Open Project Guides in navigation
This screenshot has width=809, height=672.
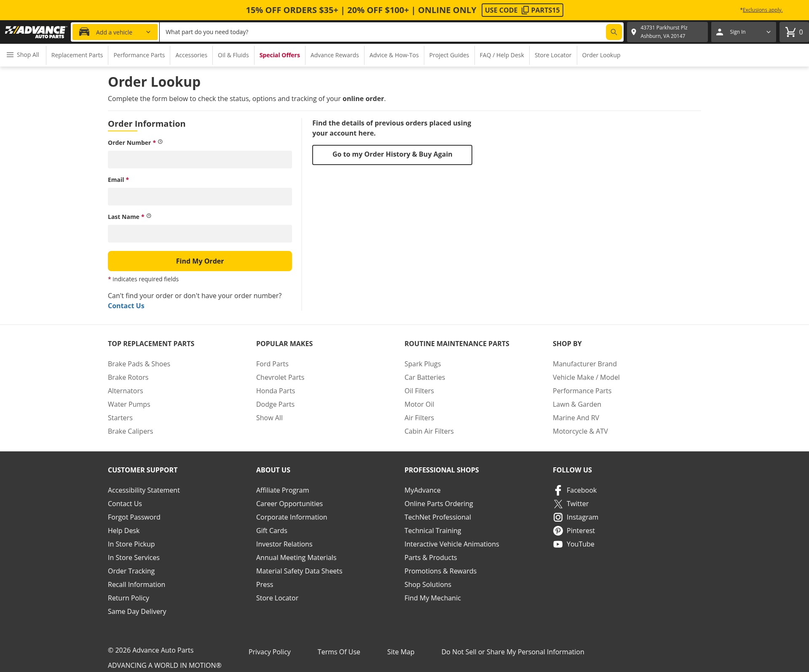(x=449, y=55)
